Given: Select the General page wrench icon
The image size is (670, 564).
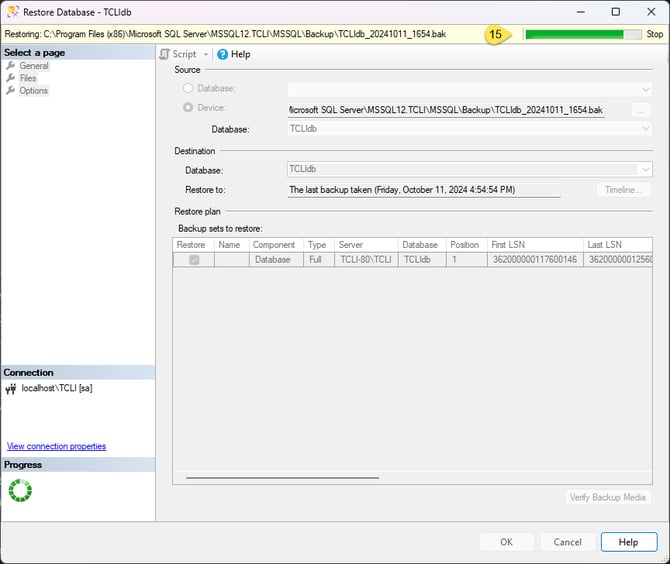Looking at the screenshot, I should pos(11,66).
